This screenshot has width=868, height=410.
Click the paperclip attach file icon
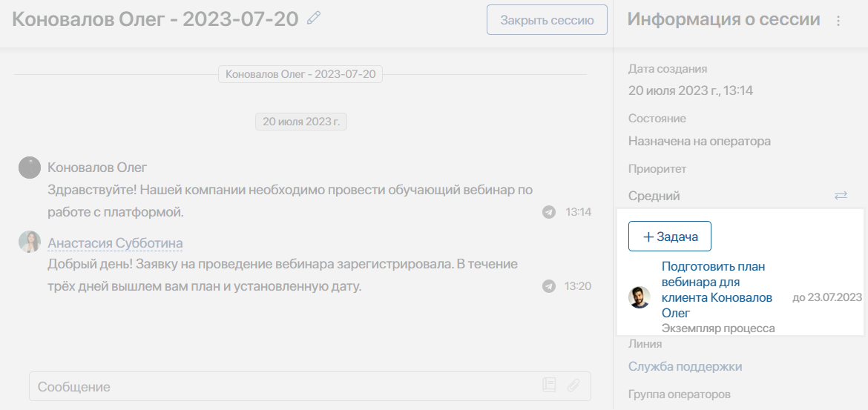[573, 386]
